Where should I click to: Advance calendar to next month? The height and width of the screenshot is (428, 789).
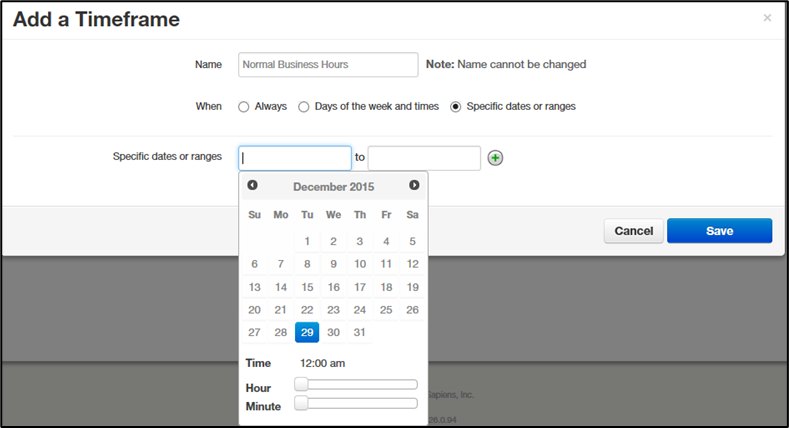click(x=414, y=186)
